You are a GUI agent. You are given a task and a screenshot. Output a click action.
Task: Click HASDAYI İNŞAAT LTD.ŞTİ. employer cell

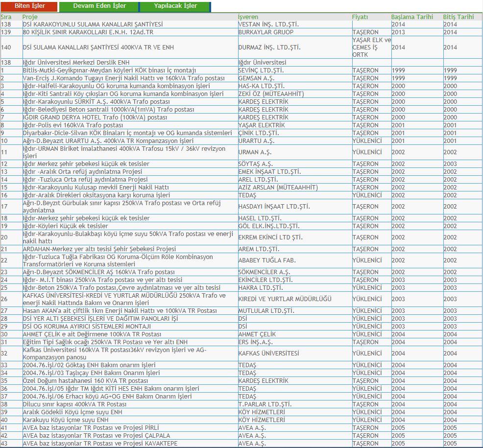point(295,207)
